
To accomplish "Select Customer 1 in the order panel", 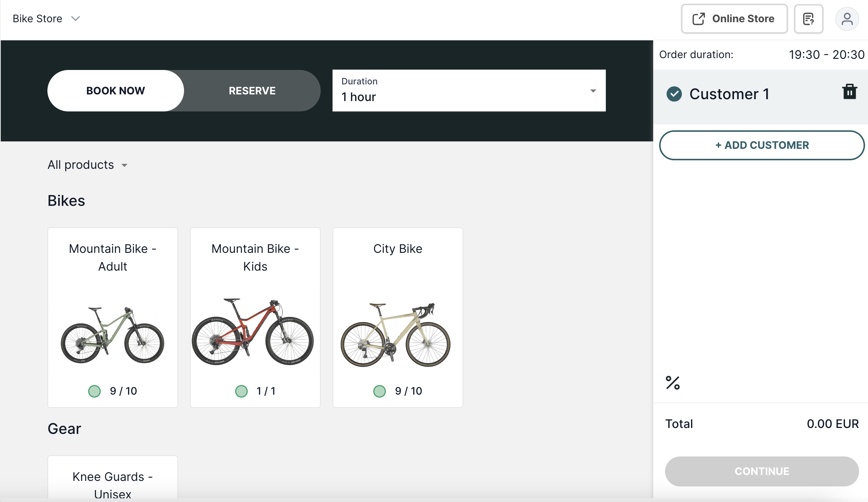I will click(x=730, y=94).
